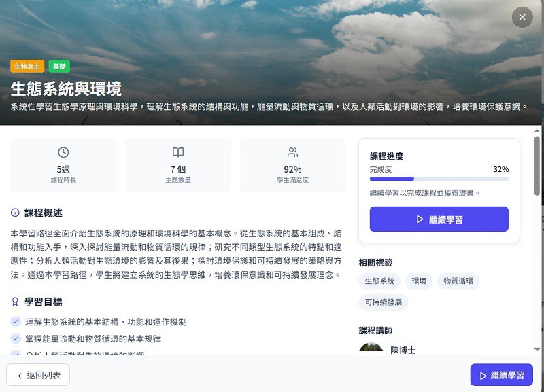Select the 環境 tag
Image resolution: width=544 pixels, height=392 pixels.
tap(419, 281)
